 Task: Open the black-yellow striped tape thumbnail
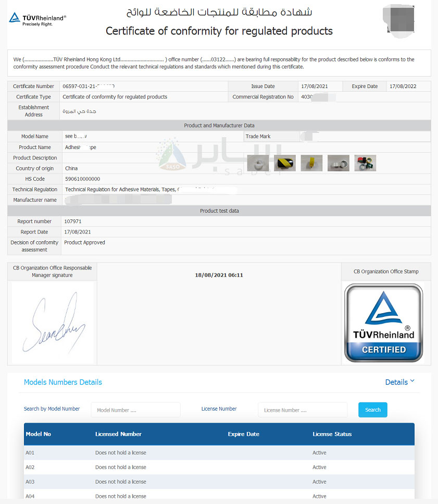(285, 163)
